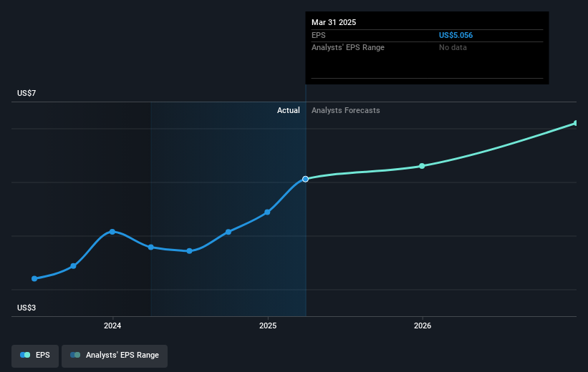Click the first EPS data point in 2023
The width and height of the screenshot is (588, 372).
(x=34, y=279)
